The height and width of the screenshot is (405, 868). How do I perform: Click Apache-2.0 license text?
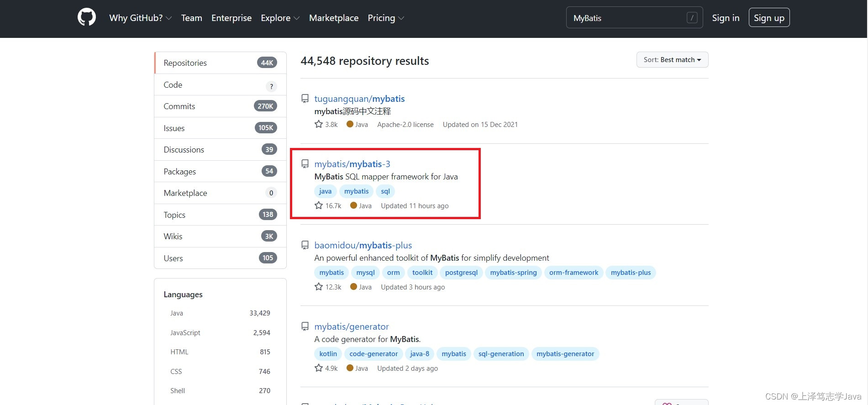pyautogui.click(x=405, y=125)
